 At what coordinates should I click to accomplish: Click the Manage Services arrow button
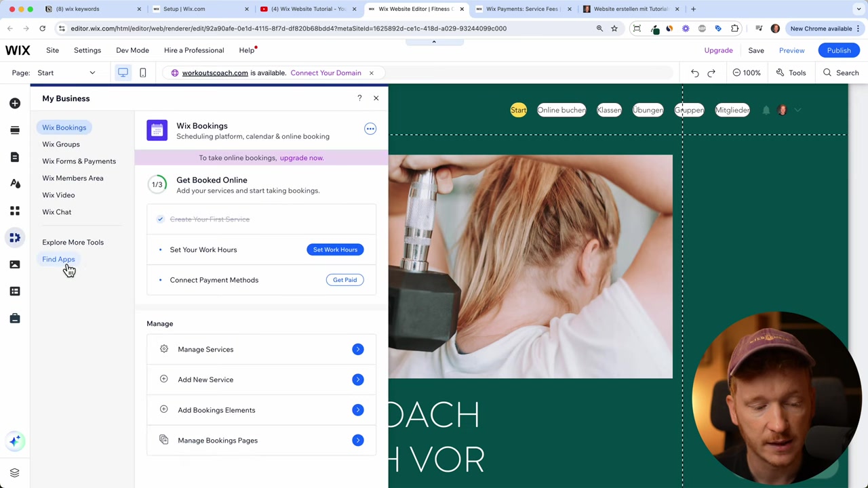point(358,349)
